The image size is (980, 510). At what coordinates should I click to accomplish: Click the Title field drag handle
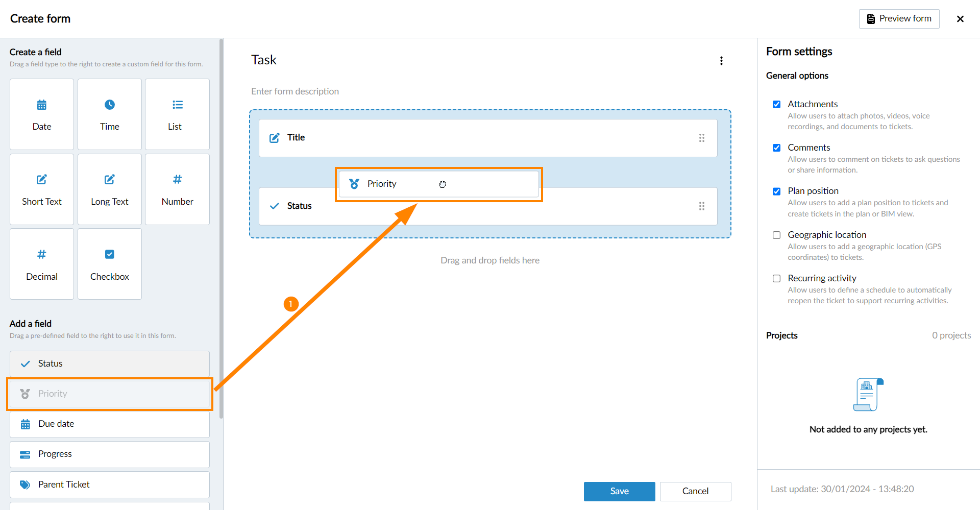pyautogui.click(x=702, y=138)
